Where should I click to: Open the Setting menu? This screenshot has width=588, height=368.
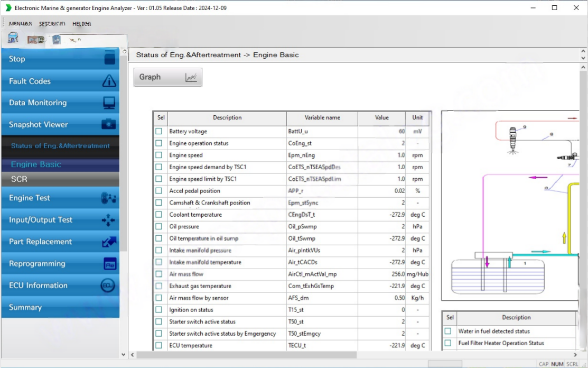[52, 24]
